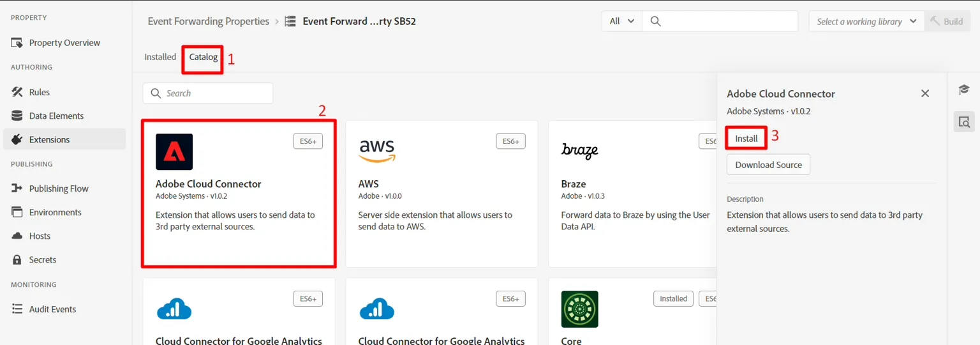The height and width of the screenshot is (345, 980).
Task: Close the Adobe Cloud Connector detail panel
Action: pyautogui.click(x=925, y=93)
